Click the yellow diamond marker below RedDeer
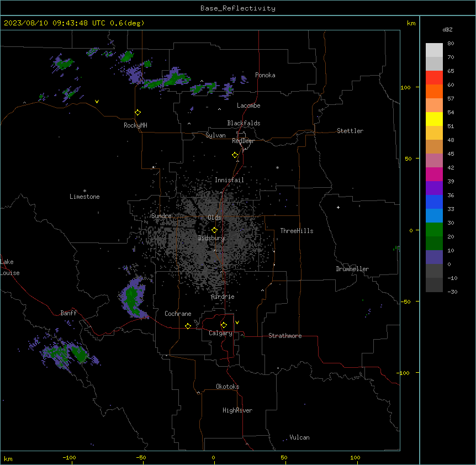 point(235,155)
